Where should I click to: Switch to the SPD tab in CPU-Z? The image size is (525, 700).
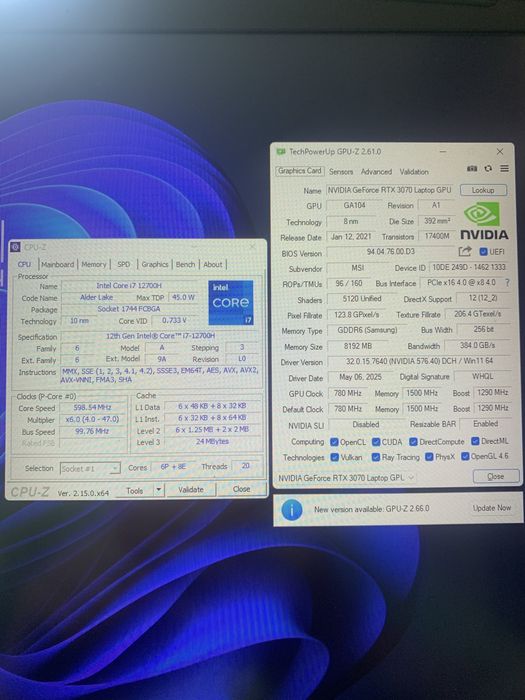point(124,264)
